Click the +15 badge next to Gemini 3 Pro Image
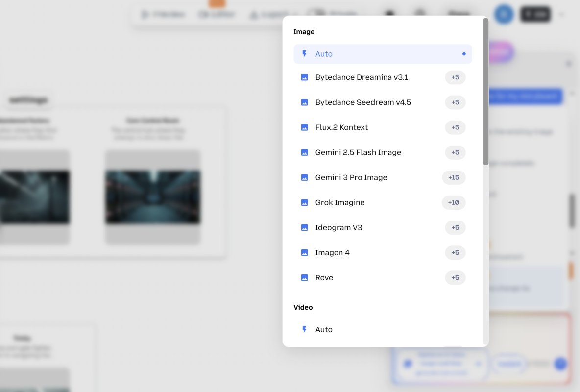Viewport: 580px width, 392px height. pos(454,177)
